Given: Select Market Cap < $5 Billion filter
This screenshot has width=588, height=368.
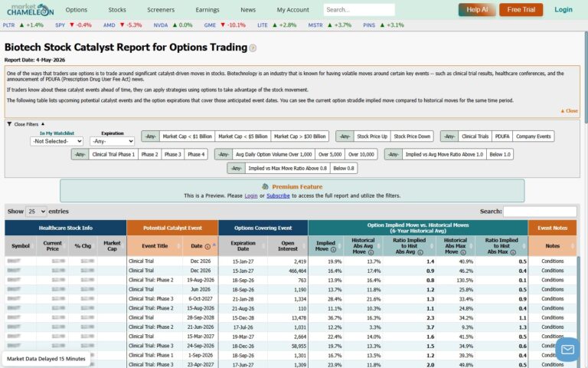Looking at the screenshot, I should [x=243, y=136].
